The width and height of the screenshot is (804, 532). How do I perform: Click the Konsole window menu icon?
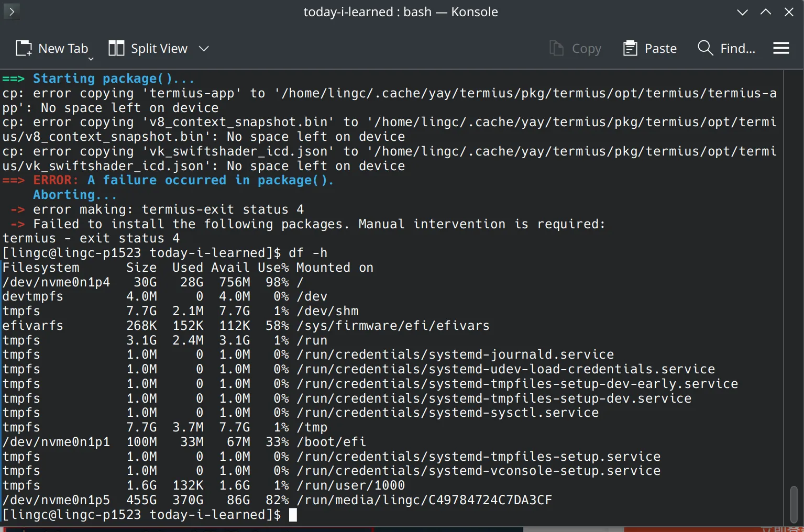click(12, 12)
